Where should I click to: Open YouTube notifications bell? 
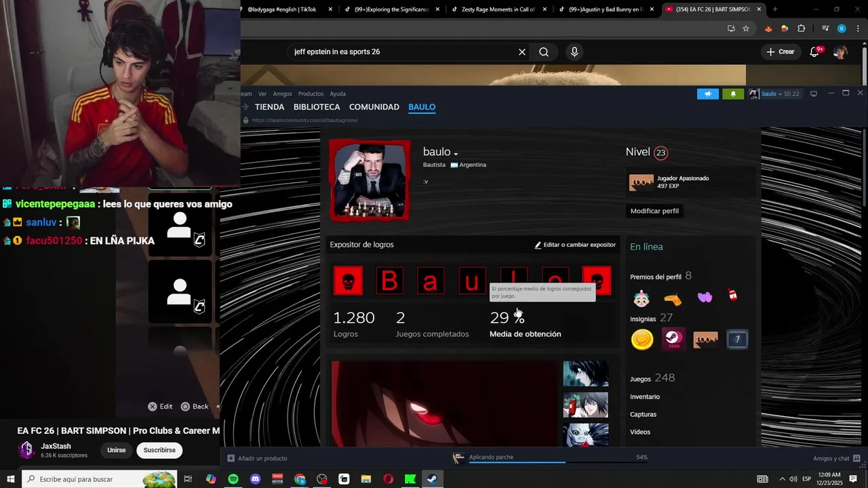815,52
